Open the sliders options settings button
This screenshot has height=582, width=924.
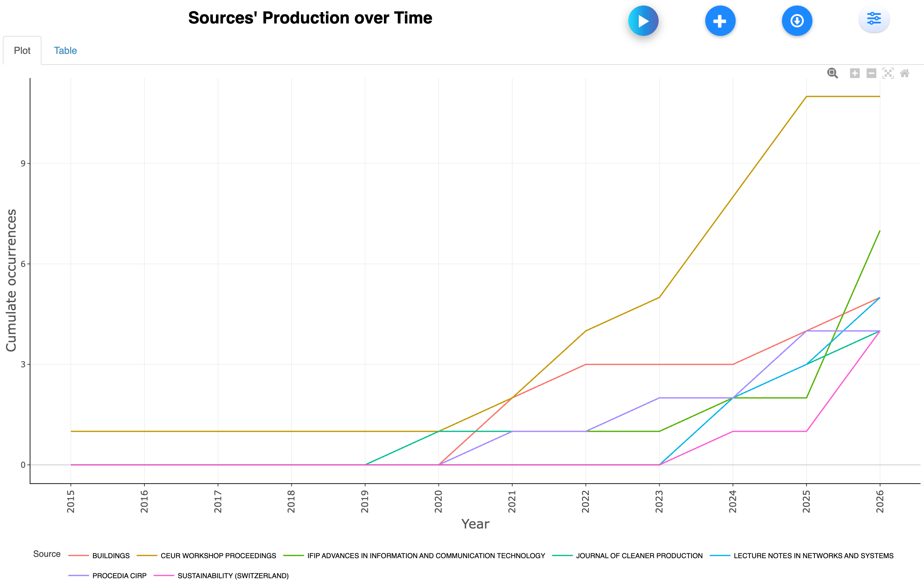(874, 18)
